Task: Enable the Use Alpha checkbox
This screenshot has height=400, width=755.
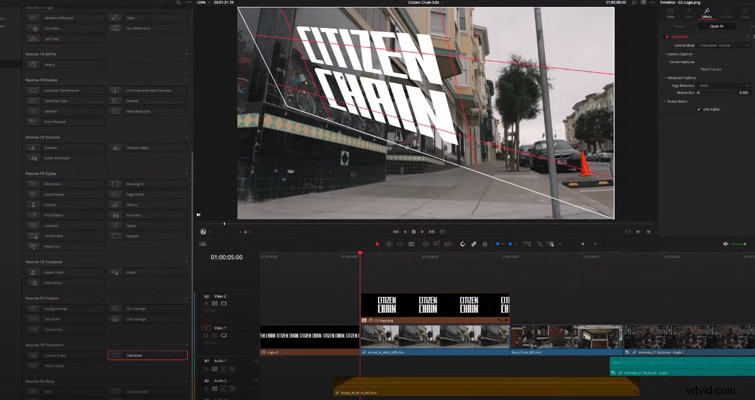Action: pyautogui.click(x=699, y=109)
